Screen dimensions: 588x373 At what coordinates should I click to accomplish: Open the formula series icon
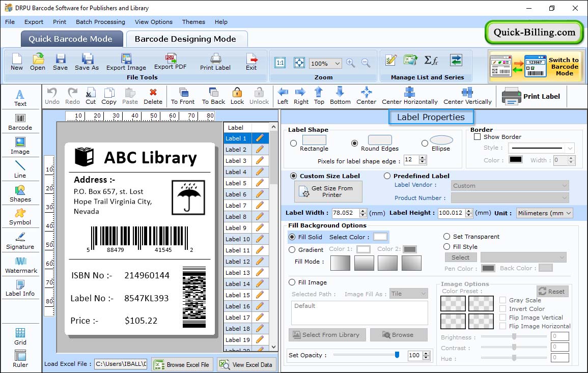pyautogui.click(x=431, y=60)
